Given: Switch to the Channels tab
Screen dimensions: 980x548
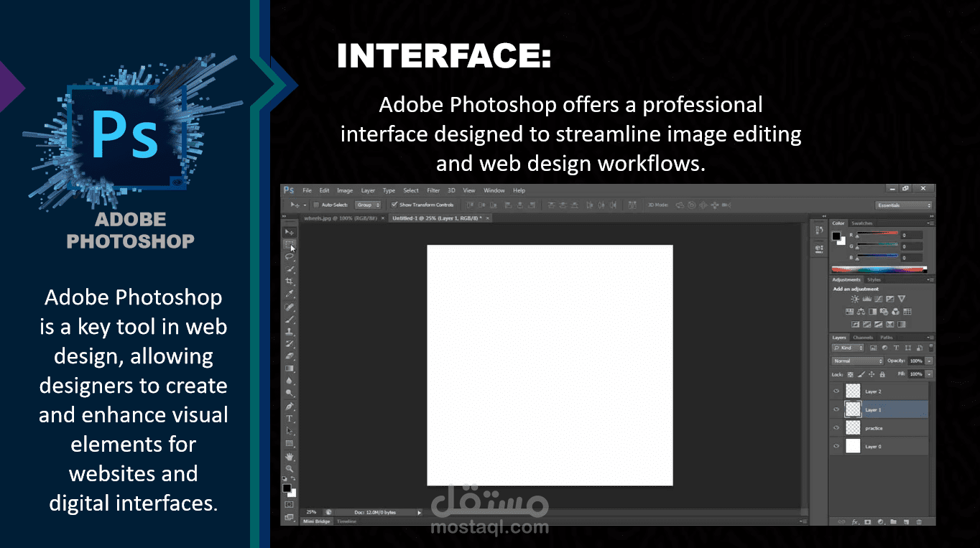Looking at the screenshot, I should tap(863, 338).
